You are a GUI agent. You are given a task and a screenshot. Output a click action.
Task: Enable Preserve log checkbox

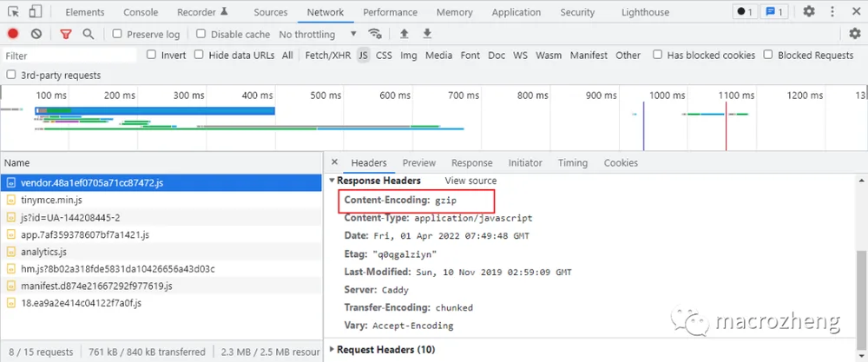click(117, 34)
